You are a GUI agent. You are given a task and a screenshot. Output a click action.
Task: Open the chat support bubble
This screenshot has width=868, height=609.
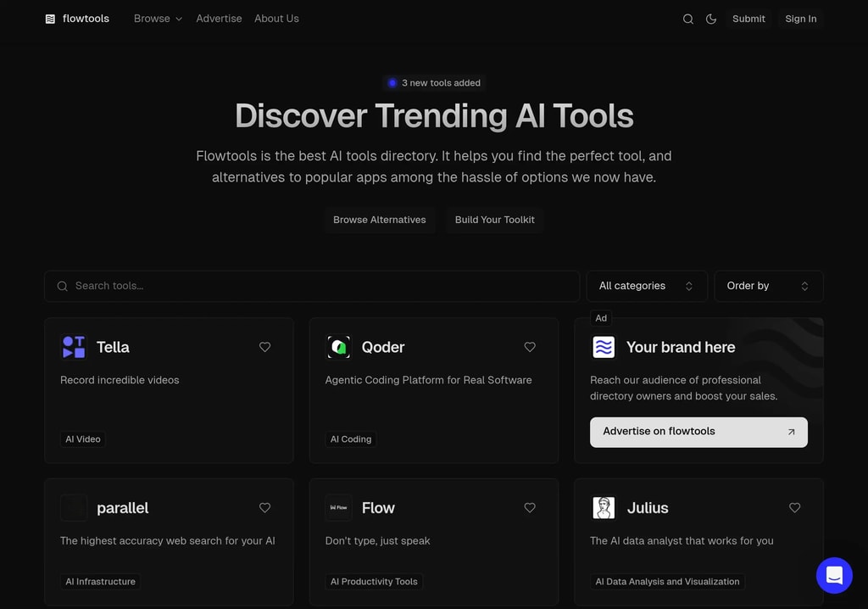[x=834, y=575]
